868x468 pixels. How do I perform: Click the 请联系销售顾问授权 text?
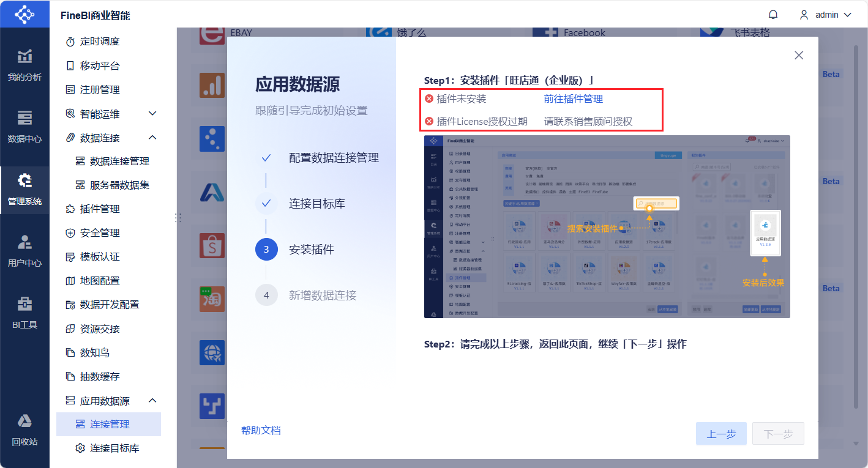coord(588,122)
